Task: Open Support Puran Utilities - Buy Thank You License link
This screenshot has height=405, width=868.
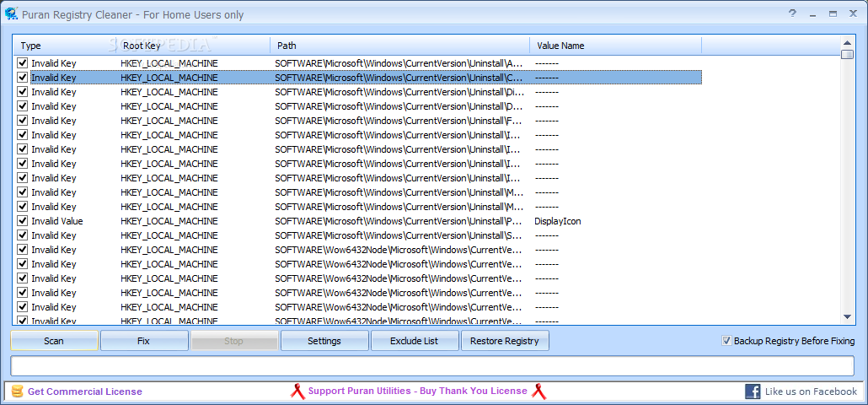Action: coord(417,391)
